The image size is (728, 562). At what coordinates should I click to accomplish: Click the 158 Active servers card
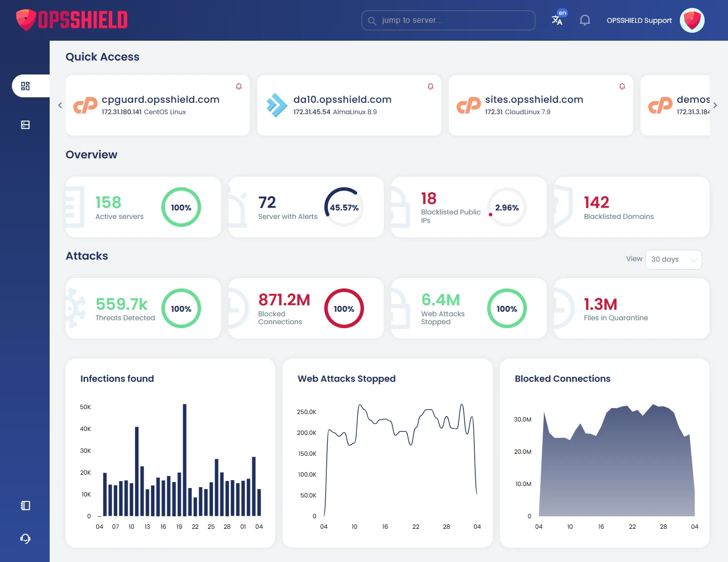point(143,207)
